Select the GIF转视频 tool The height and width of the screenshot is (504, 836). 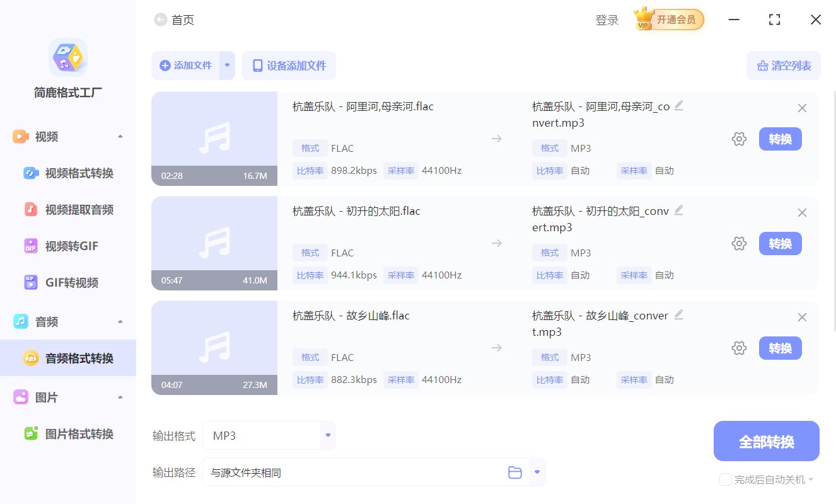(x=63, y=282)
